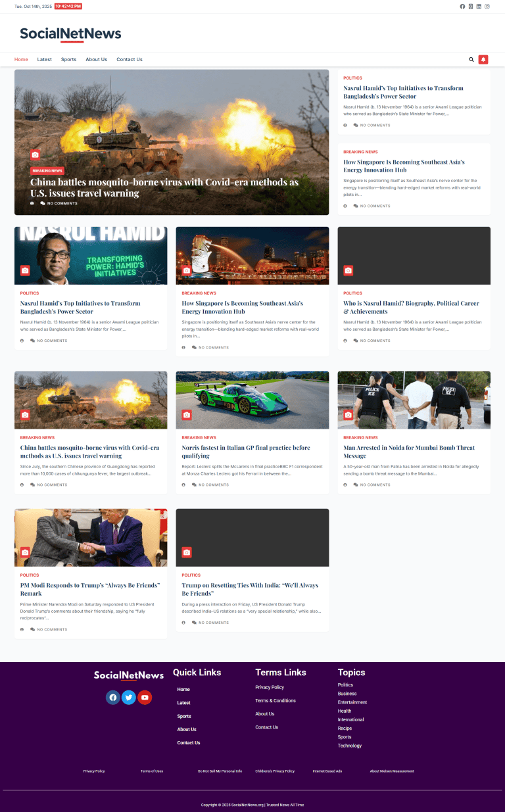The height and width of the screenshot is (812, 505).
Task: Click the footer Facebook round icon
Action: point(112,698)
